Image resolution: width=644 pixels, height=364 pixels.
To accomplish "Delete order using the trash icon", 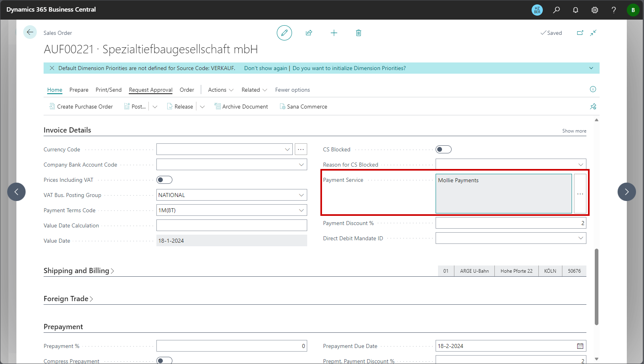I will pos(358,33).
